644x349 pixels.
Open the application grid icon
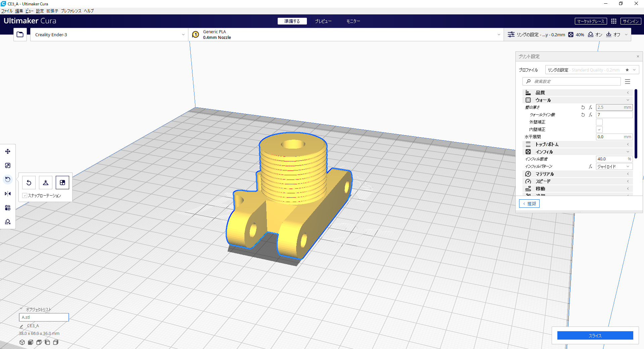pyautogui.click(x=614, y=21)
